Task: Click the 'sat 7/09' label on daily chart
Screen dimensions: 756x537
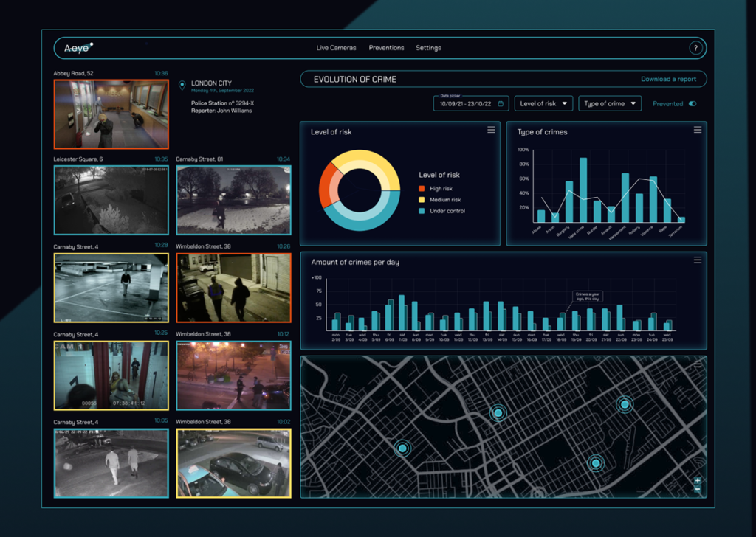Action: click(x=402, y=337)
